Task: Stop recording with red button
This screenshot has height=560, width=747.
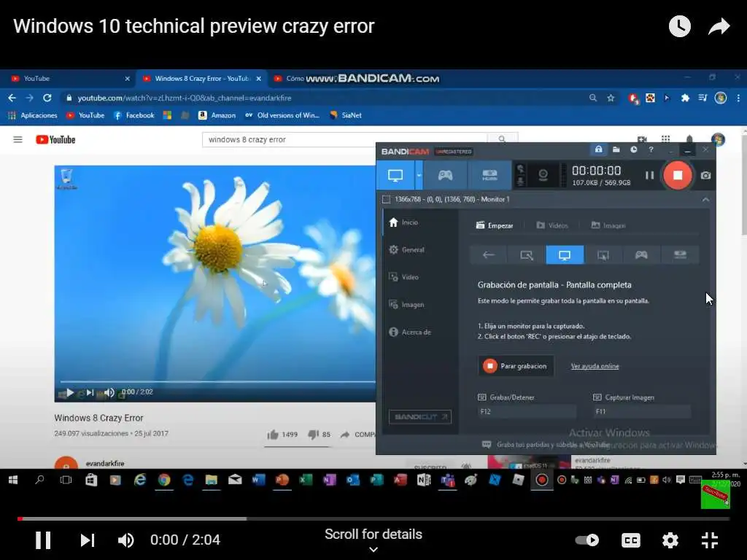Action: [x=678, y=175]
